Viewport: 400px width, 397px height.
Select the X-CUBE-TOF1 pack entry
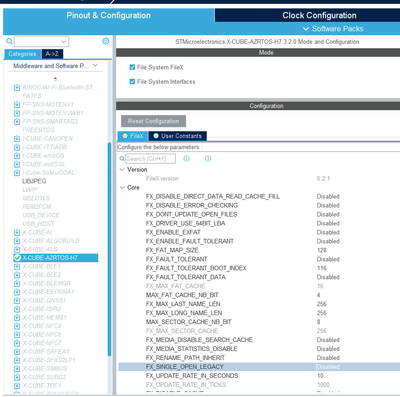pyautogui.click(x=42, y=386)
